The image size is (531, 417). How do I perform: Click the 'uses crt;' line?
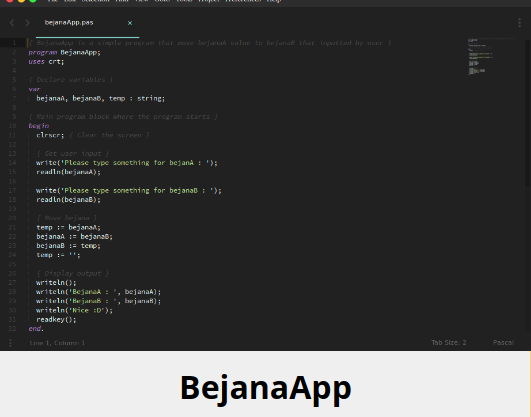coord(46,62)
